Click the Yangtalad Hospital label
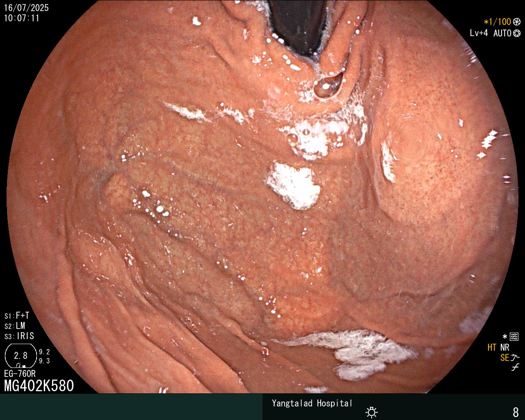This screenshot has width=525, height=420. [312, 403]
